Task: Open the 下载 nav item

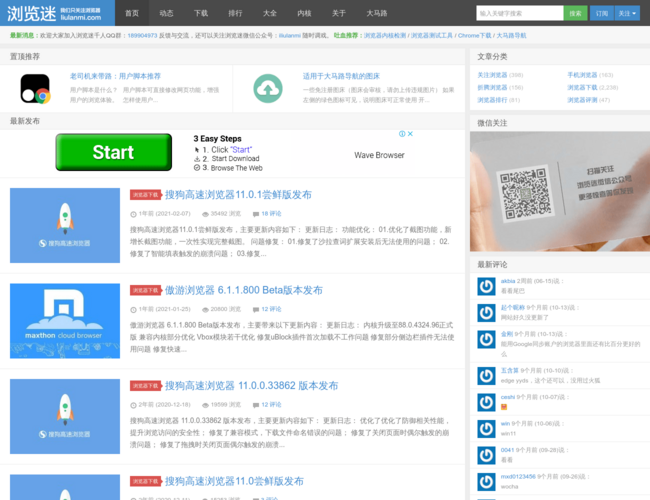Action: 201,13
